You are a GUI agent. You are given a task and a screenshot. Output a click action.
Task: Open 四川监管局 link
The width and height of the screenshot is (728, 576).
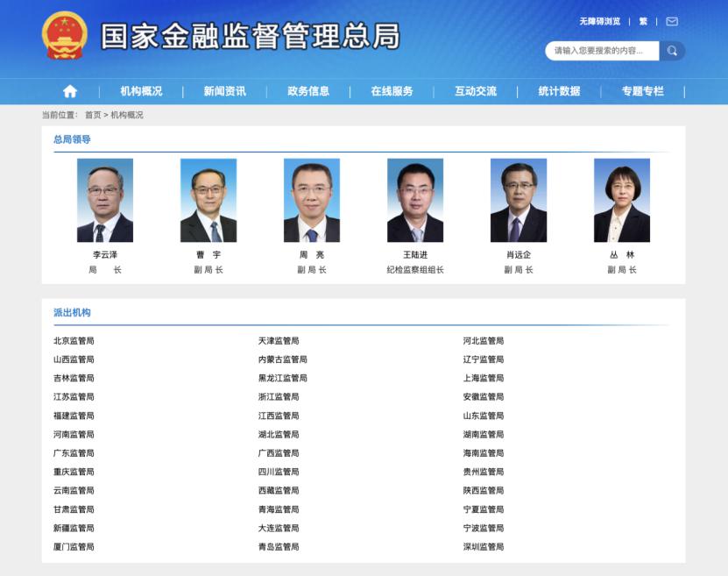point(279,472)
